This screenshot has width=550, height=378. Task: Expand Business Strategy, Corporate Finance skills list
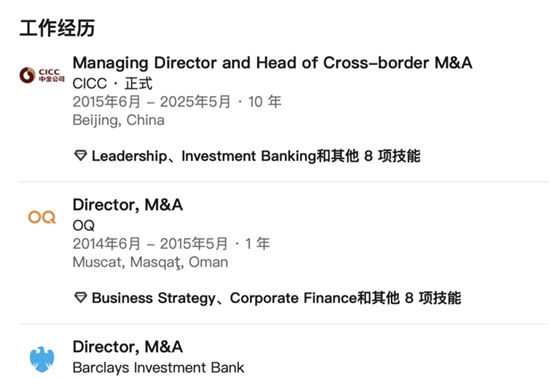pos(276,298)
